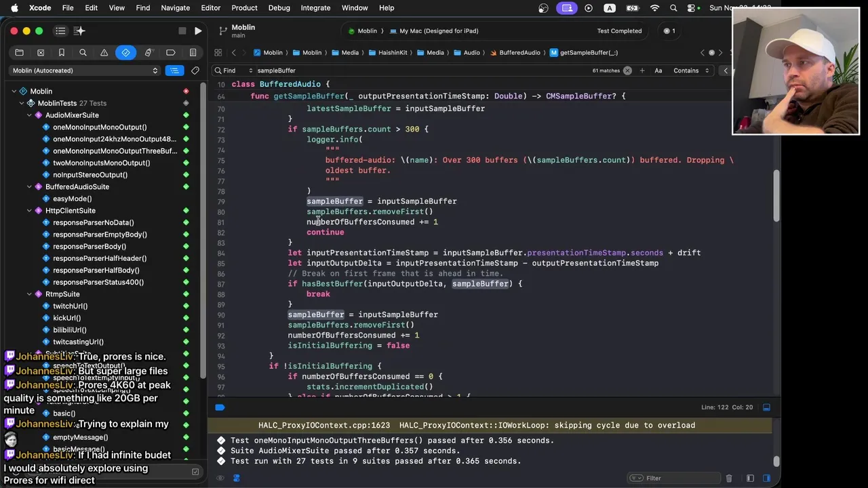Select noInputStereoOutput() test
The image size is (868, 488).
point(90,175)
